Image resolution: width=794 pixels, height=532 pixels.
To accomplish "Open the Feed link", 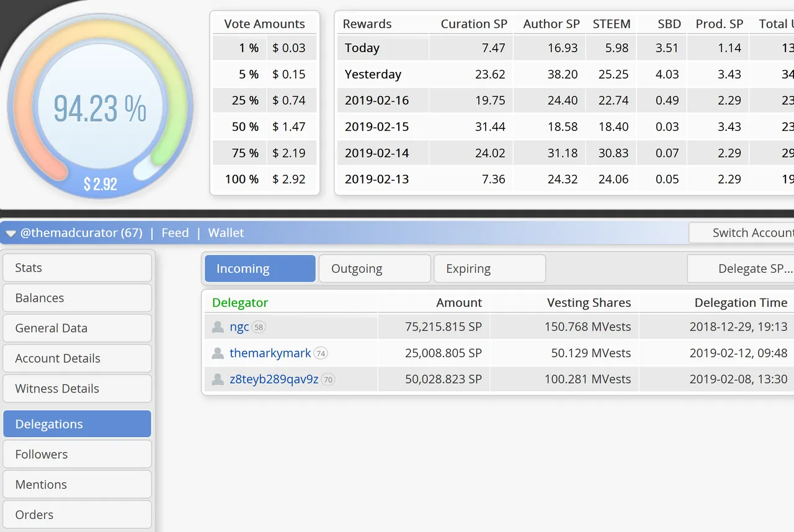I will [175, 233].
